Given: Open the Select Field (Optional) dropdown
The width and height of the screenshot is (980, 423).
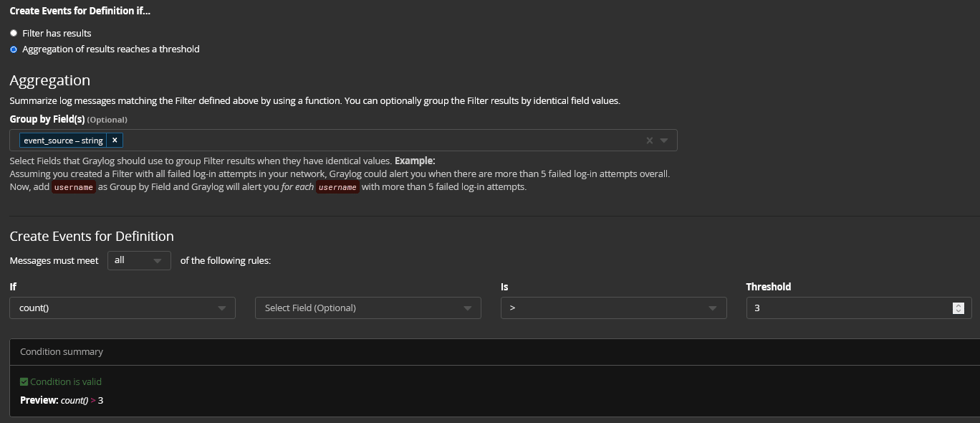Looking at the screenshot, I should 367,308.
